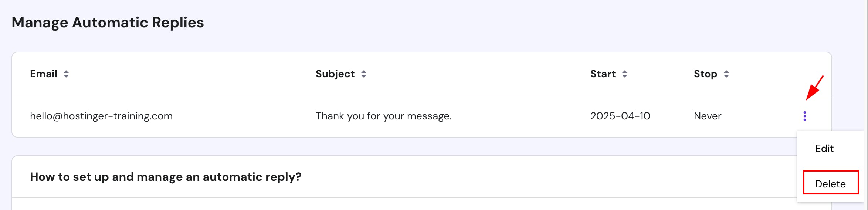Click the "Never" stop value
This screenshot has width=868, height=210.
708,116
